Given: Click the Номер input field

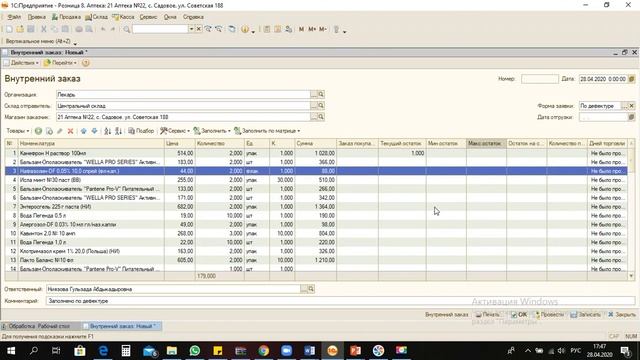Looking at the screenshot, I should click(540, 79).
